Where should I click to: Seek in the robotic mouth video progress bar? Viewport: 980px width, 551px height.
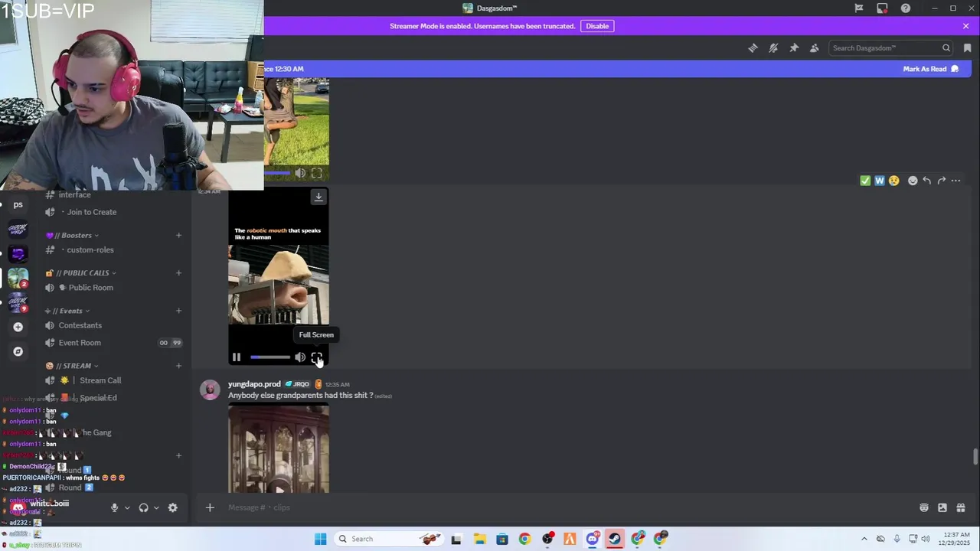pyautogui.click(x=270, y=357)
